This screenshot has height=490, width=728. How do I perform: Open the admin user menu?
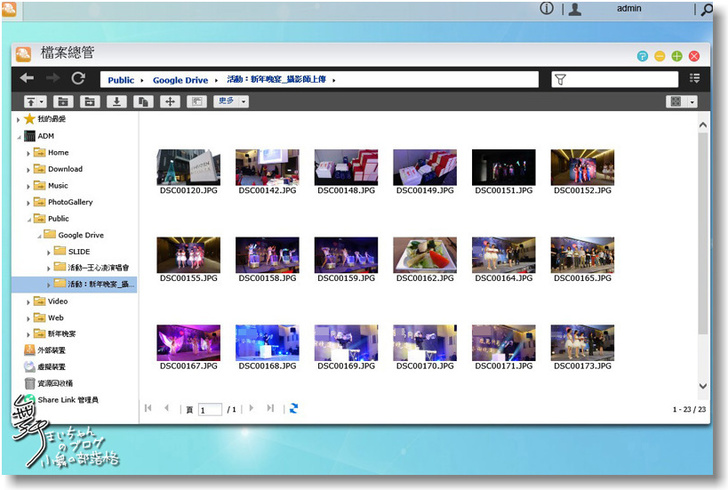629,8
